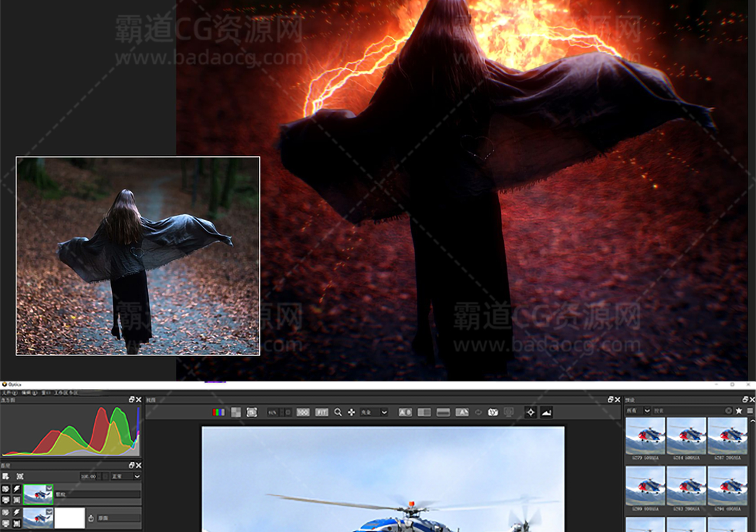Select the magnifier zoom tool
Viewport: 756px width, 532px height.
click(338, 412)
